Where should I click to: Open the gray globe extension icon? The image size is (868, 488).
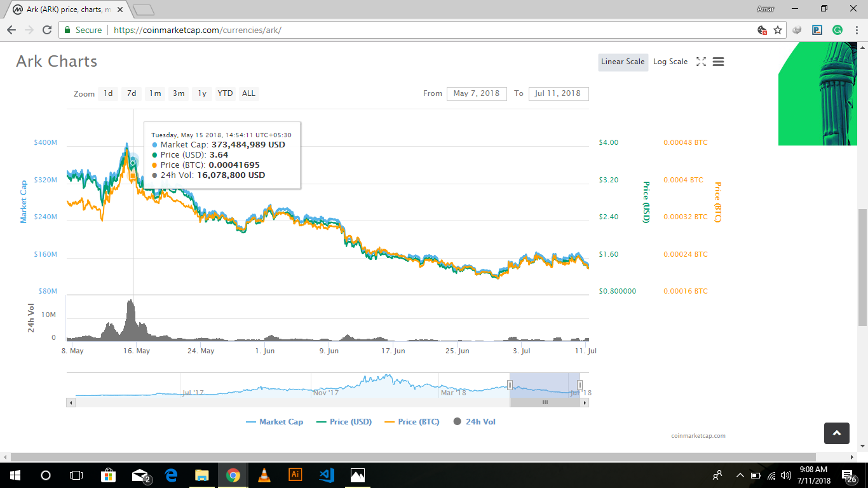(798, 30)
